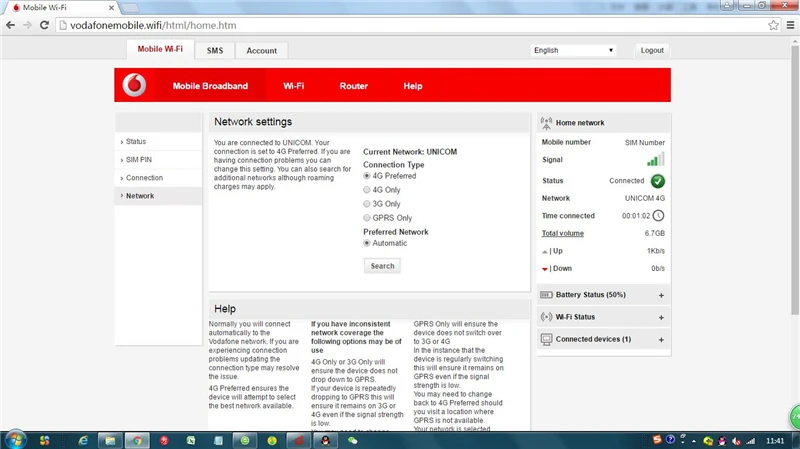Open Network in the left sidebar

pyautogui.click(x=159, y=196)
